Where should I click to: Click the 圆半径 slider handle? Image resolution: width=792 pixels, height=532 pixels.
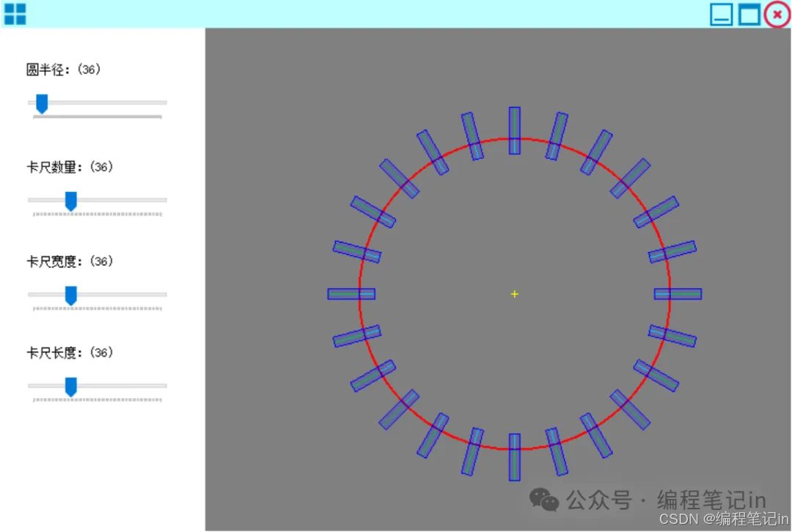pyautogui.click(x=42, y=103)
